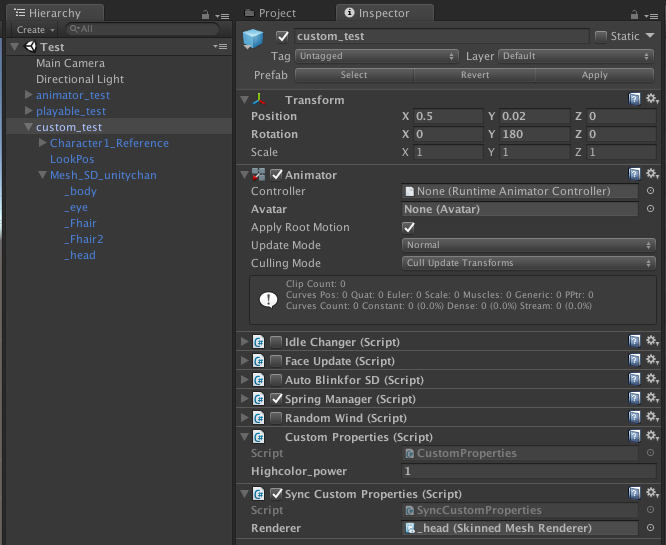The width and height of the screenshot is (666, 545).
Task: Open the Create dropdown in Hierarchy
Action: pos(35,29)
